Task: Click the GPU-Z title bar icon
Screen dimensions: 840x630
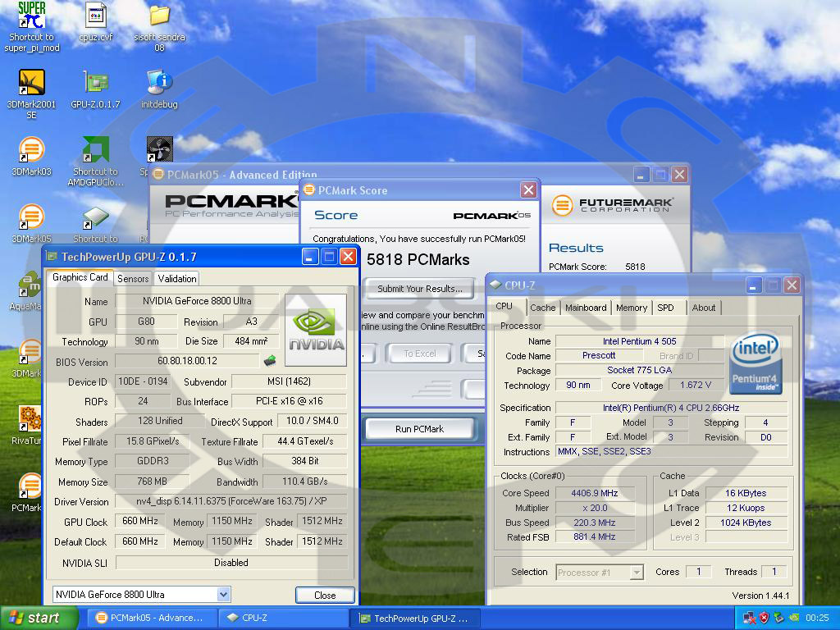Action: click(52, 257)
